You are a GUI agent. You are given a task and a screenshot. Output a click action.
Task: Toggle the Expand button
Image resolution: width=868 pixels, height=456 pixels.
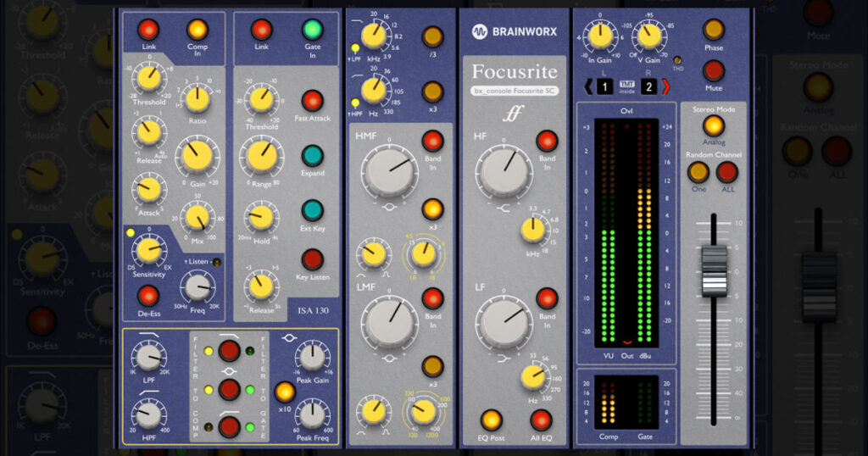click(312, 156)
